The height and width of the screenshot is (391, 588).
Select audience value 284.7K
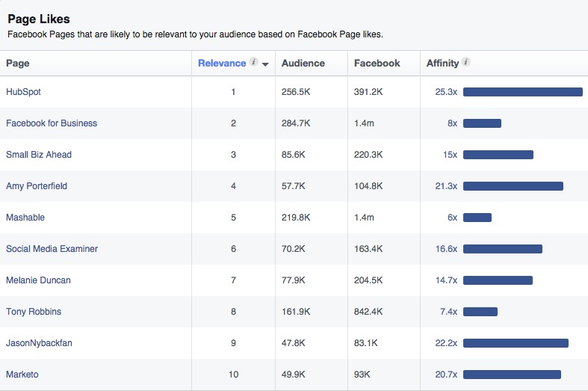click(x=296, y=123)
